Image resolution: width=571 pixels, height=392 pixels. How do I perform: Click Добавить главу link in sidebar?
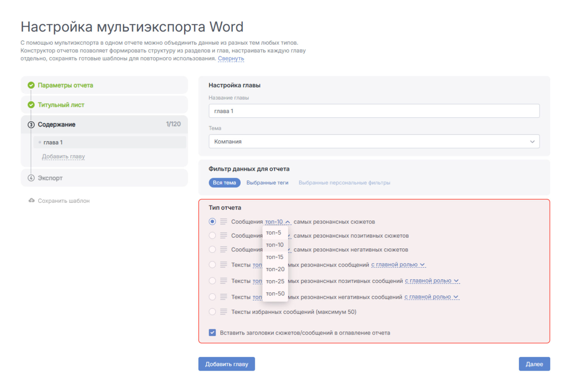[x=63, y=156]
